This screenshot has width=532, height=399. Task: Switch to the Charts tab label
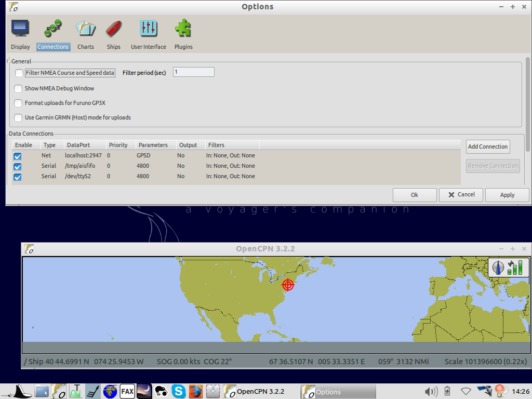pos(86,47)
